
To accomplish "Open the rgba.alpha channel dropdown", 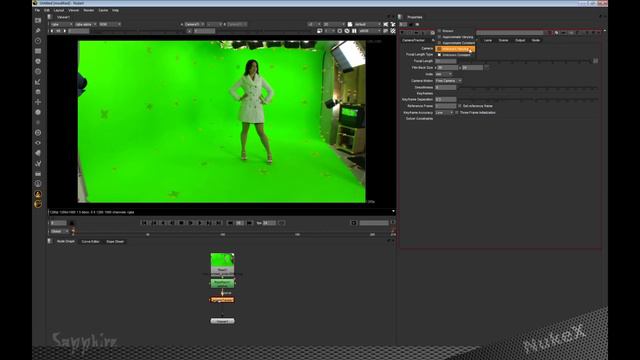I will [86, 24].
